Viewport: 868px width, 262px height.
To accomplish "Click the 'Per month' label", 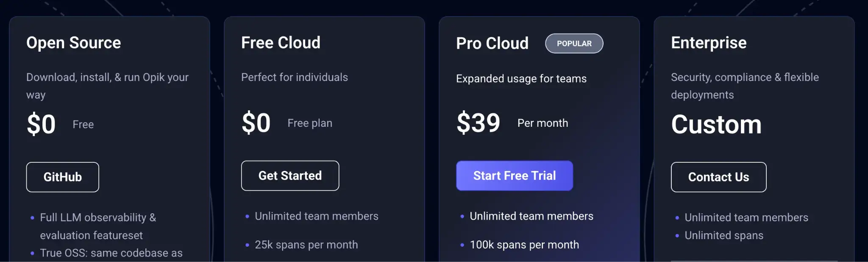I will tap(542, 123).
